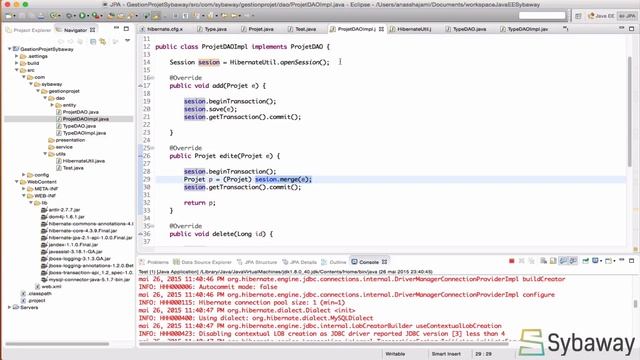Click 'return p;' on line 32
Image resolution: width=640 pixels, height=360 pixels.
click(x=200, y=202)
